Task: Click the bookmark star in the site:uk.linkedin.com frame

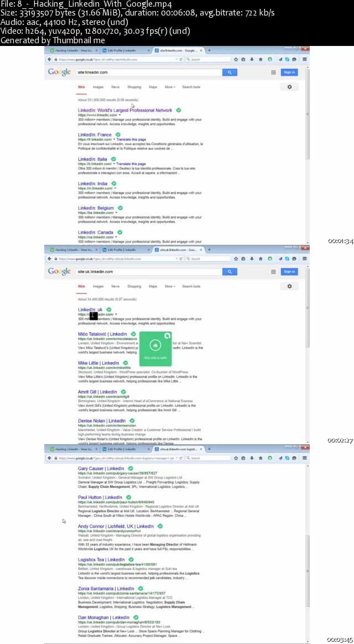Action: pos(236,259)
